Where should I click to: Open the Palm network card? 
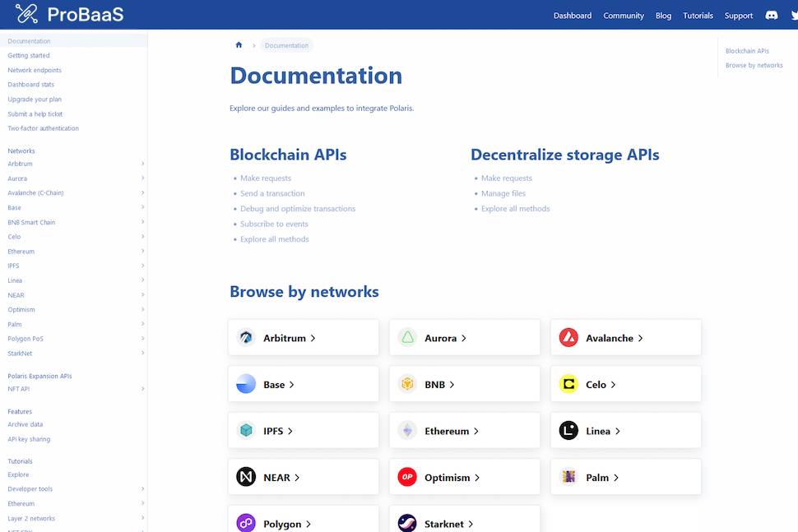[x=625, y=477]
